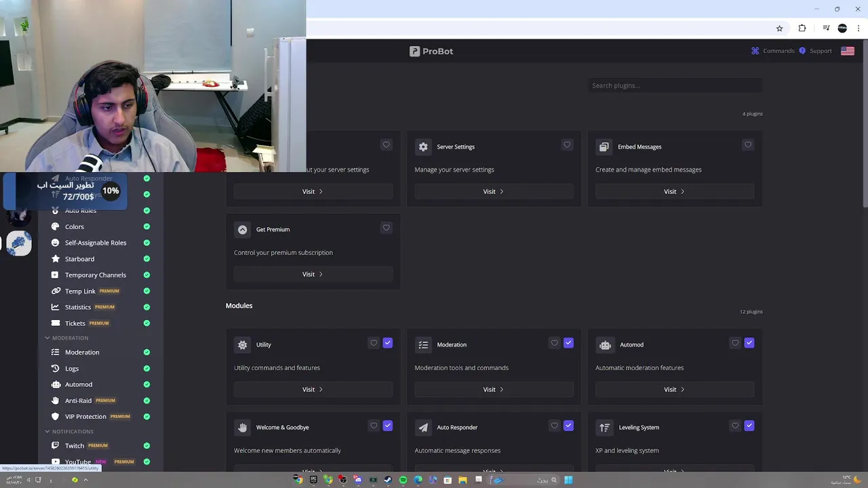
Task: Open the browser extensions puzzle icon
Action: point(802,28)
